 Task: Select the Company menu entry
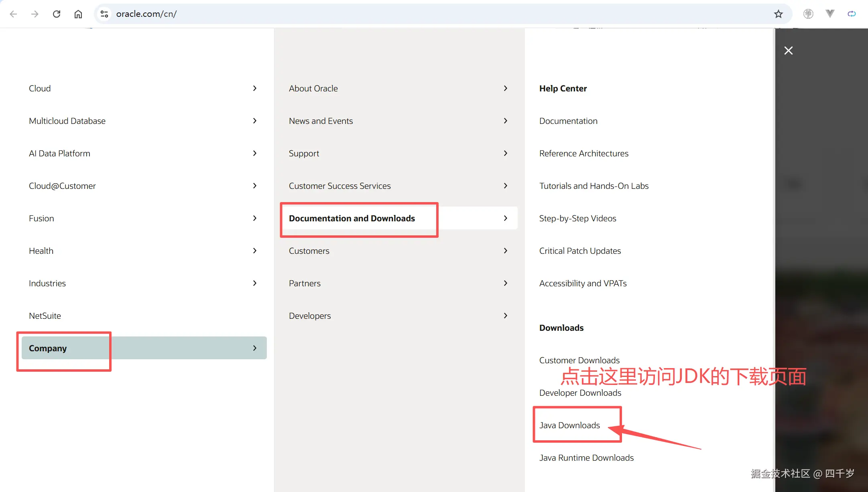click(48, 348)
